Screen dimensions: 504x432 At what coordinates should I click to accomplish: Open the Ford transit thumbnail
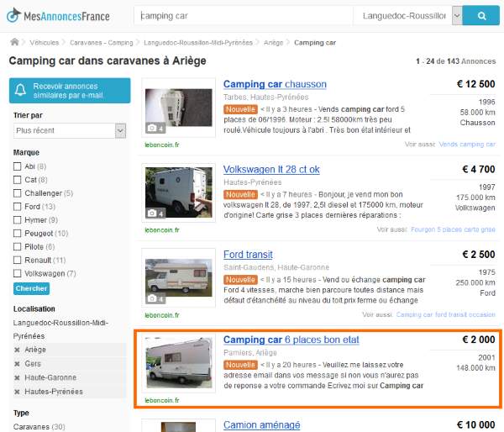(x=178, y=277)
